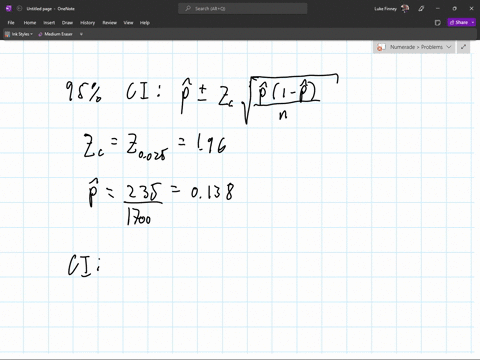
Task: Expand the Numerade > Problems notebook dropdown
Action: coord(449,47)
